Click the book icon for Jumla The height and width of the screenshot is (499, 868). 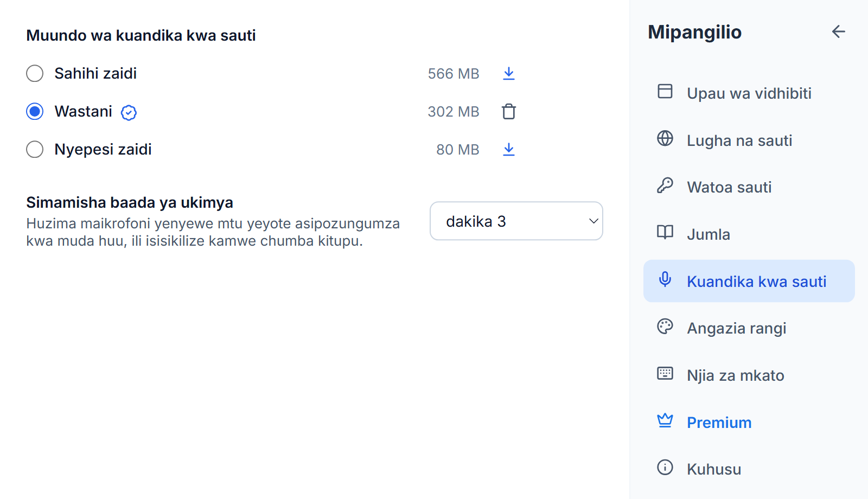[665, 232]
